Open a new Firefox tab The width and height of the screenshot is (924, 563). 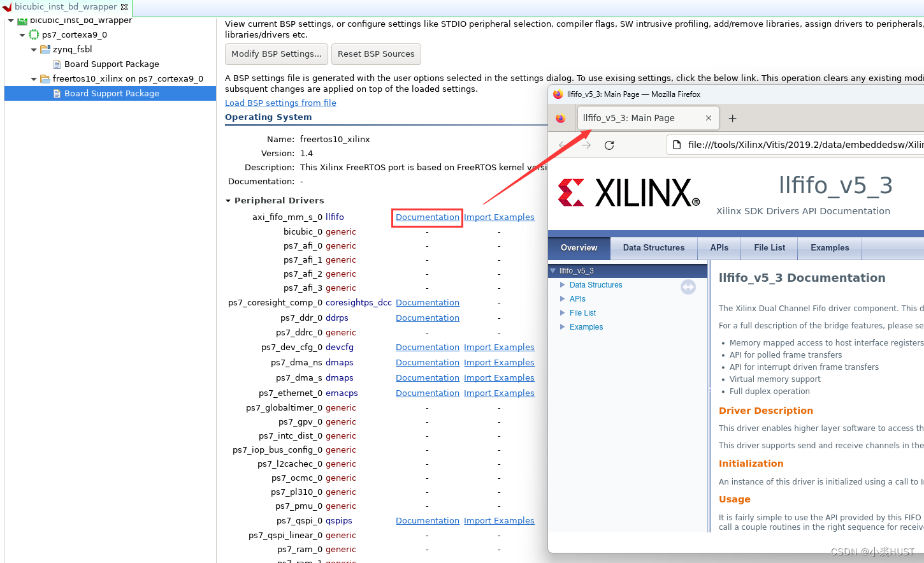733,119
